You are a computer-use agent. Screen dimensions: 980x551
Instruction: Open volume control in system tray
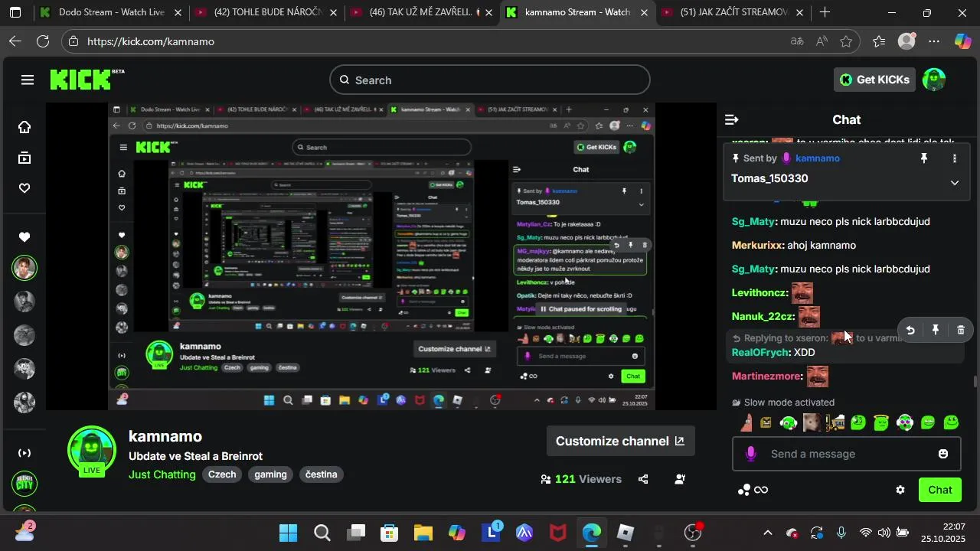coord(884,533)
